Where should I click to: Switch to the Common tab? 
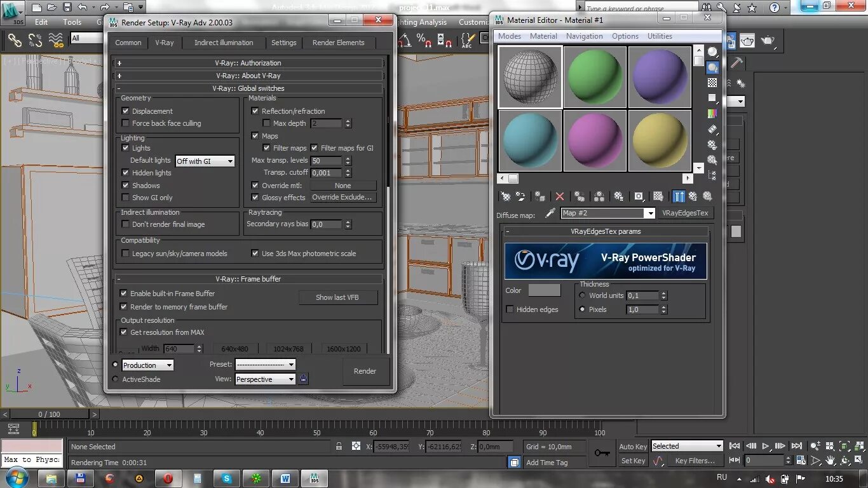[128, 43]
